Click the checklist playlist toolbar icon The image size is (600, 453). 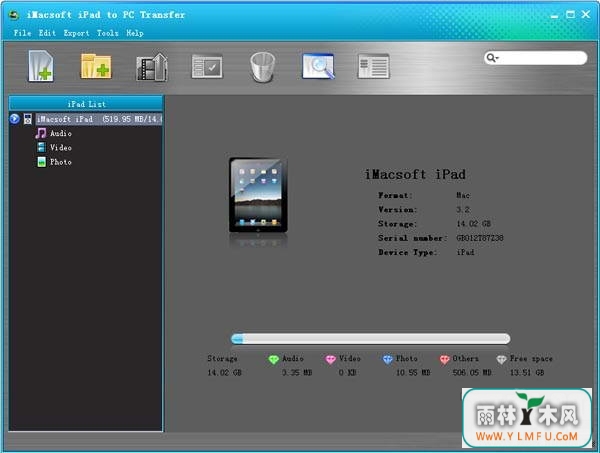207,67
